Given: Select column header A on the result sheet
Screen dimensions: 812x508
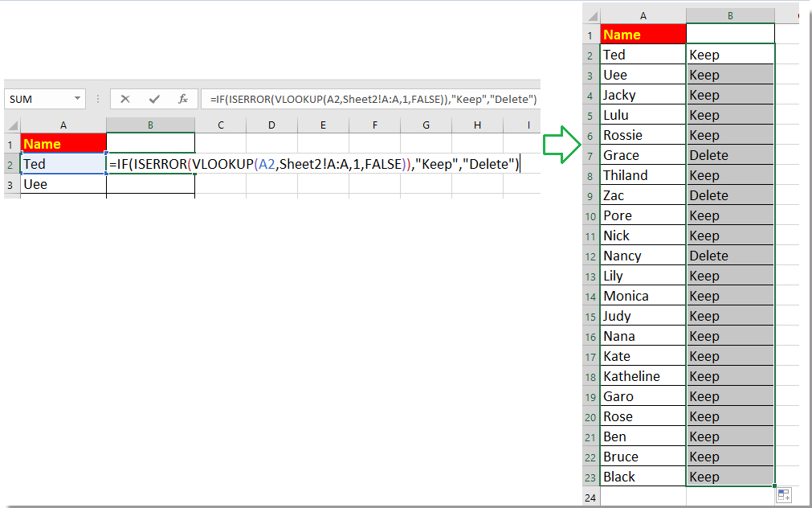Looking at the screenshot, I should [x=643, y=14].
